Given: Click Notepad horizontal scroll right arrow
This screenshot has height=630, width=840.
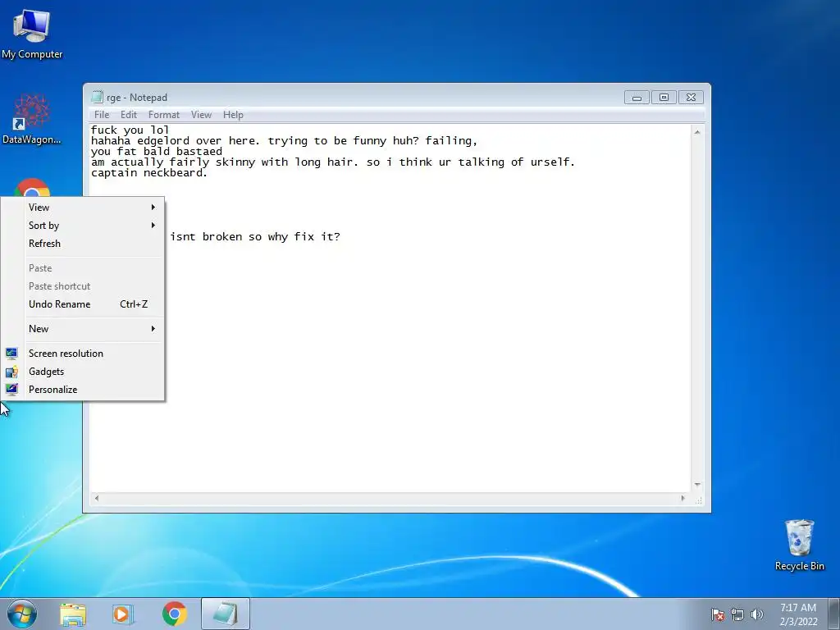Looking at the screenshot, I should point(682,498).
